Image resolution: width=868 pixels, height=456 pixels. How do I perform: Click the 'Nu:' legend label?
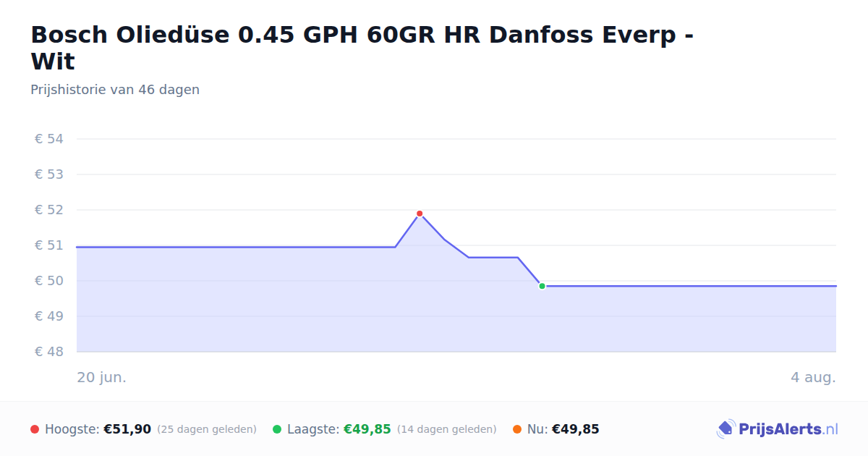[537, 429]
